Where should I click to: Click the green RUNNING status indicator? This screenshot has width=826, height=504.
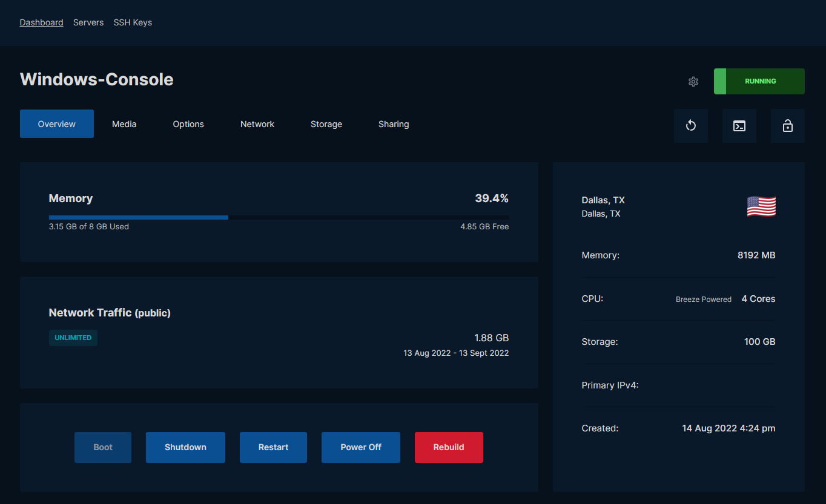(x=759, y=81)
